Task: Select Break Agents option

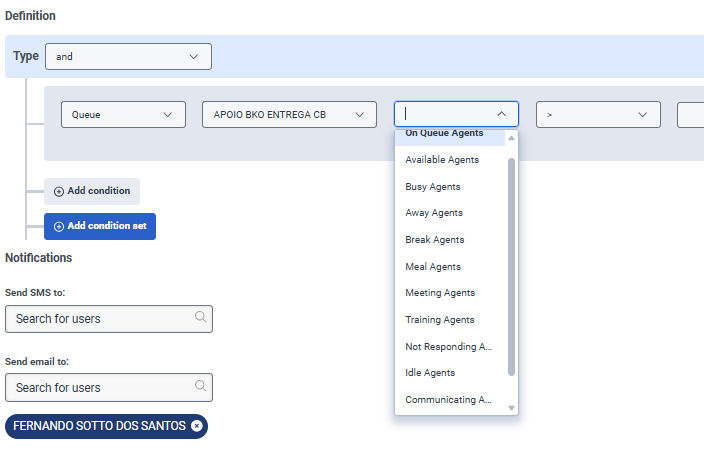Action: pos(435,240)
